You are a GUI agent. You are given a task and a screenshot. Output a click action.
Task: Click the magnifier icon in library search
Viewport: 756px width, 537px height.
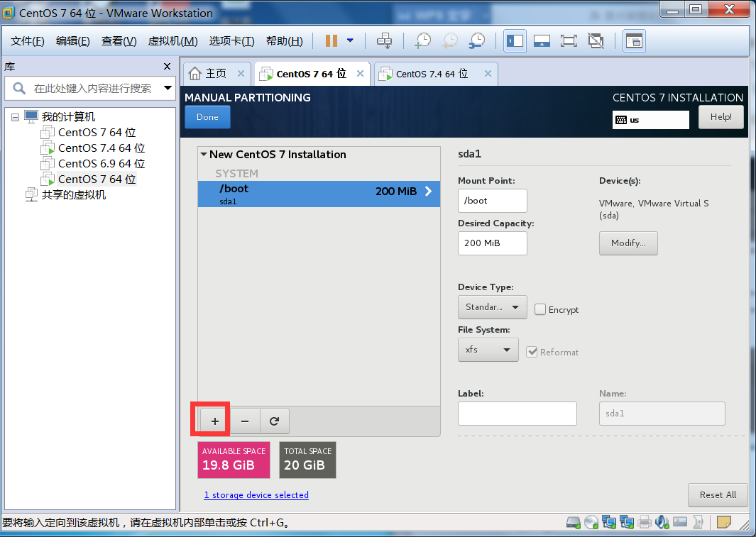pyautogui.click(x=18, y=88)
